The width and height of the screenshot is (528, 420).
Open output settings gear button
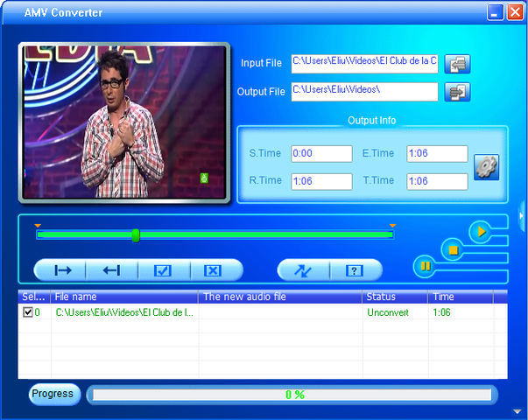486,167
